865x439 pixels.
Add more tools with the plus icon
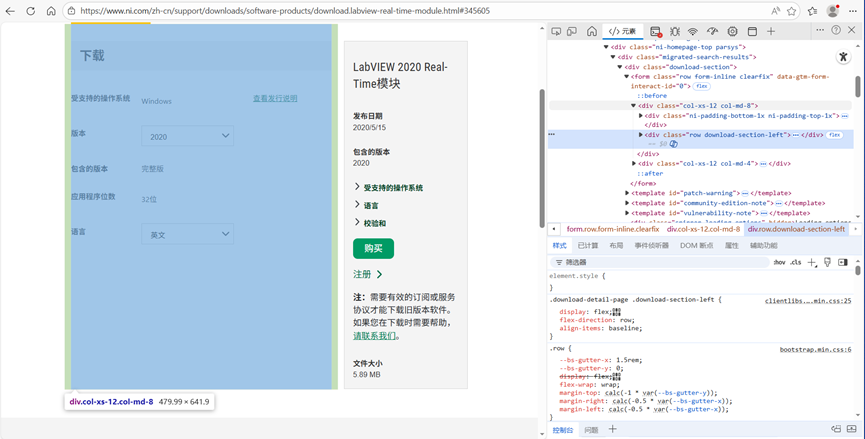pyautogui.click(x=771, y=31)
